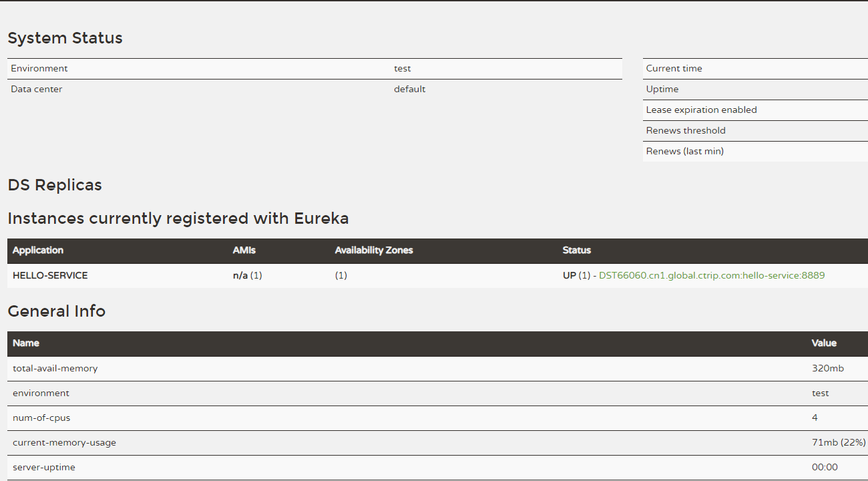Click the total-avail-memory row name
Image resolution: width=868 pixels, height=481 pixels.
[55, 368]
